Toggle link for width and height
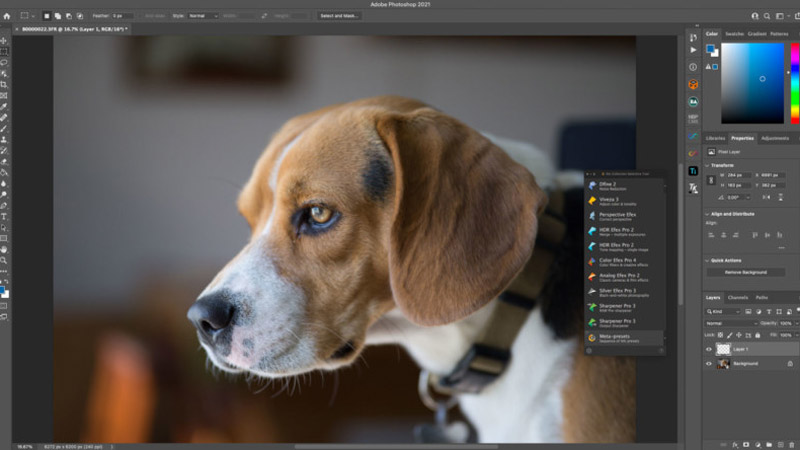 (709, 180)
